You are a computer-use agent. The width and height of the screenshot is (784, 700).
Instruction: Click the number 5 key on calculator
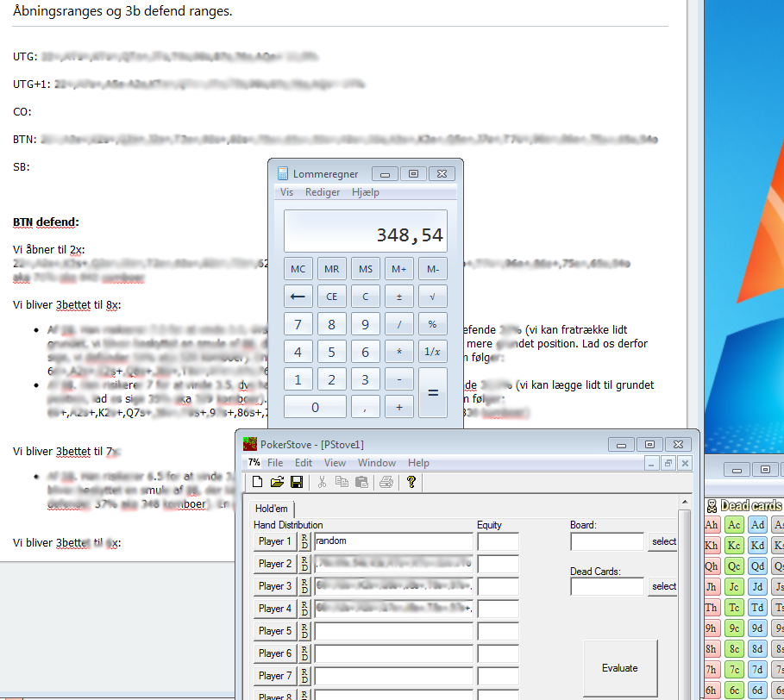(331, 352)
